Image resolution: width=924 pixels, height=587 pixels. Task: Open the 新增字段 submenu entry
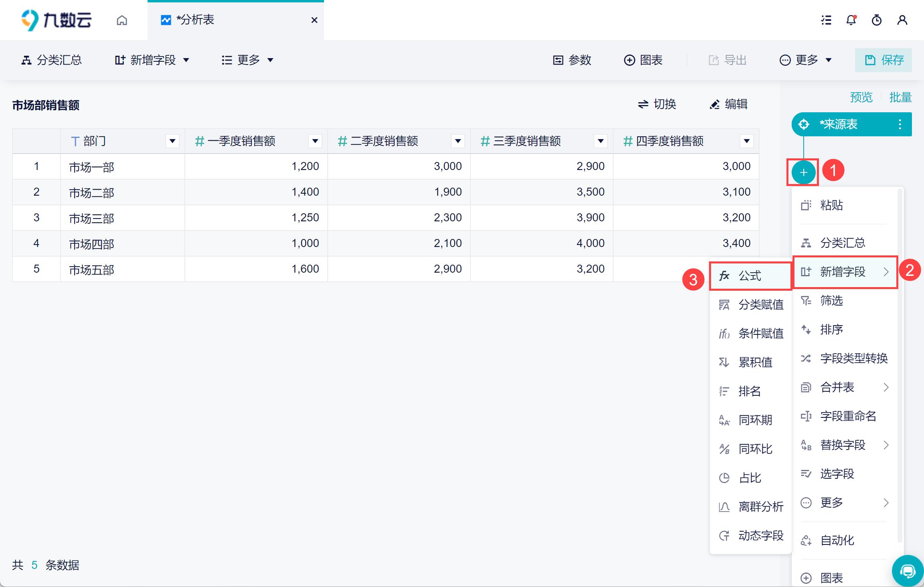tap(845, 272)
